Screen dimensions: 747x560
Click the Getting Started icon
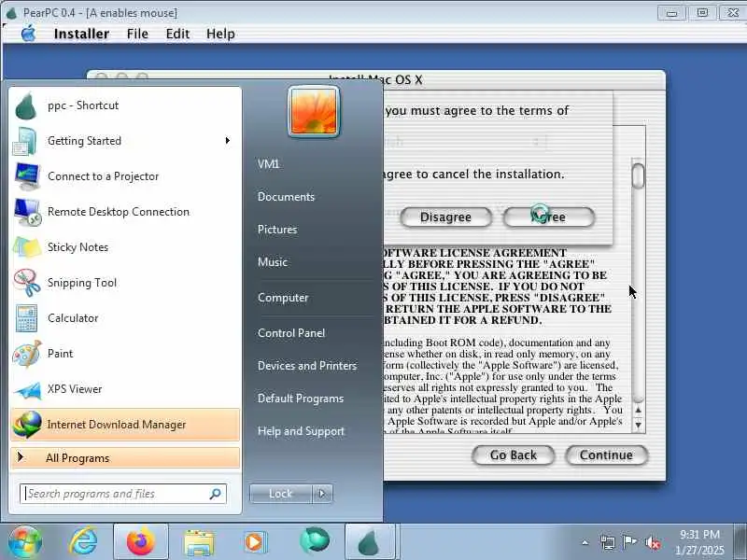pyautogui.click(x=25, y=141)
